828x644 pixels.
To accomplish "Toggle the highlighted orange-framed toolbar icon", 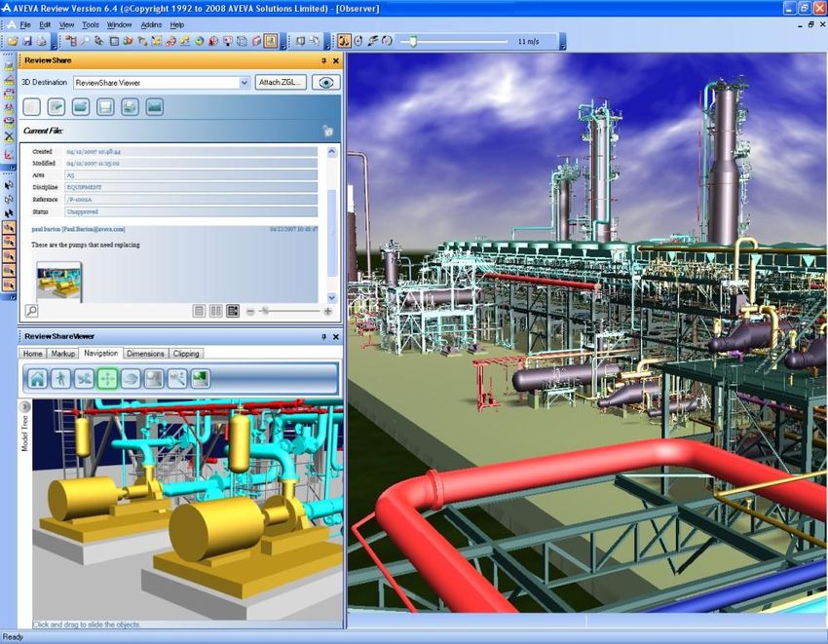I will pyautogui.click(x=271, y=41).
